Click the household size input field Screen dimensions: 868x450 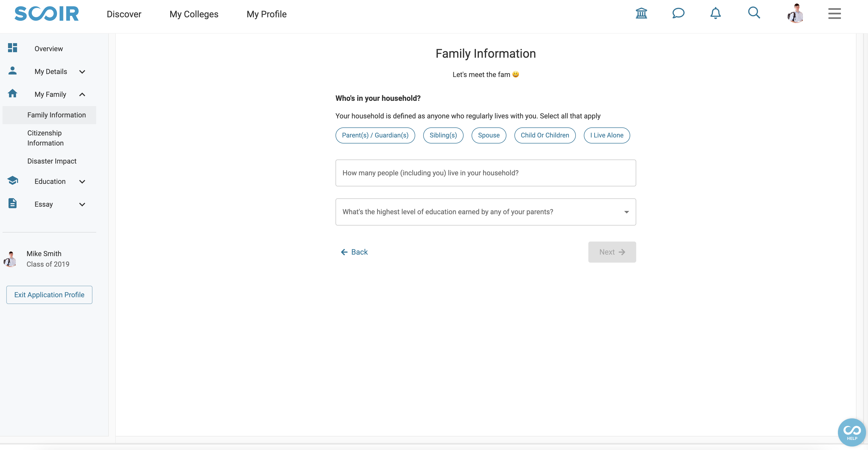pyautogui.click(x=486, y=173)
